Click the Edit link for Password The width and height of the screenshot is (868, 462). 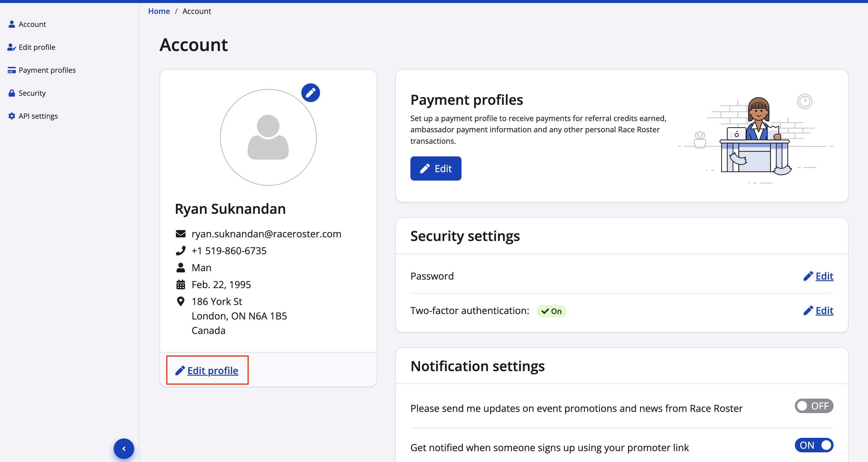(x=824, y=276)
